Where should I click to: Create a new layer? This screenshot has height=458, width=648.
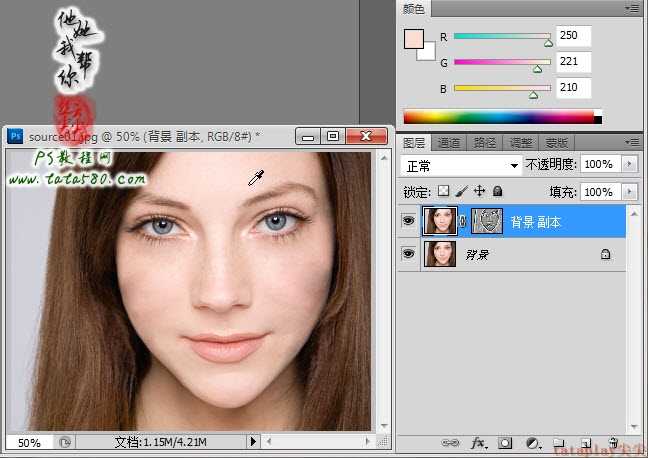(586, 444)
